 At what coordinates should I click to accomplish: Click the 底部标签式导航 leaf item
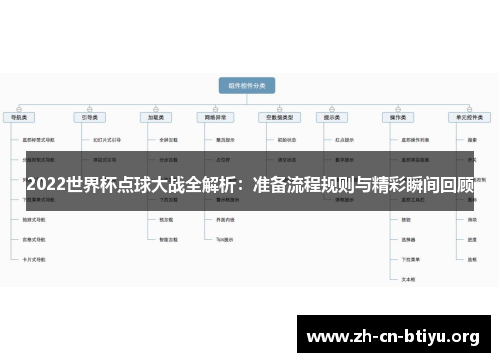pos(39,140)
